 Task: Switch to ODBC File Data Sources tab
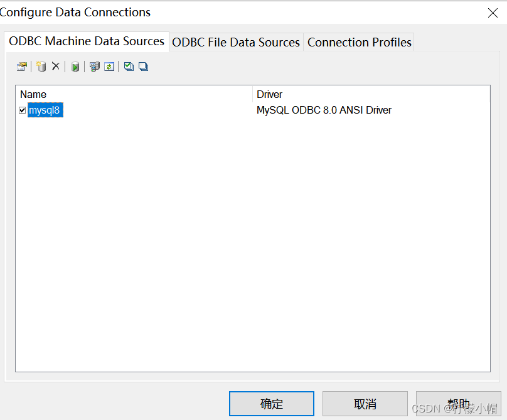point(236,43)
